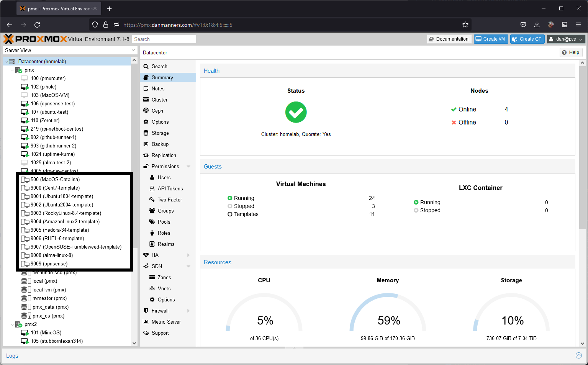This screenshot has width=588, height=365.
Task: Select 219 (rpi-netboot-centos) in the tree
Action: click(x=57, y=129)
